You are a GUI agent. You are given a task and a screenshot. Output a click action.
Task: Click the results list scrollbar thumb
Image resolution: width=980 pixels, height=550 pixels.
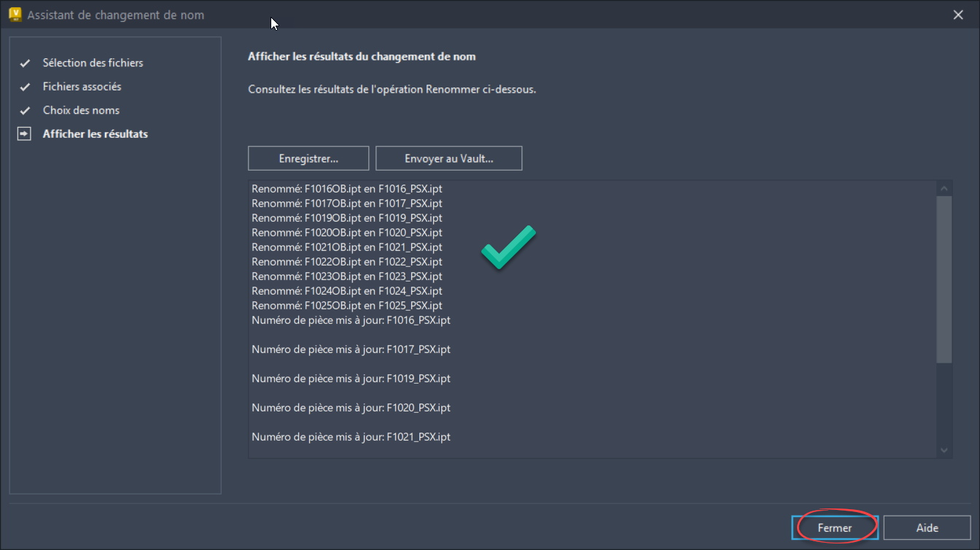(945, 277)
